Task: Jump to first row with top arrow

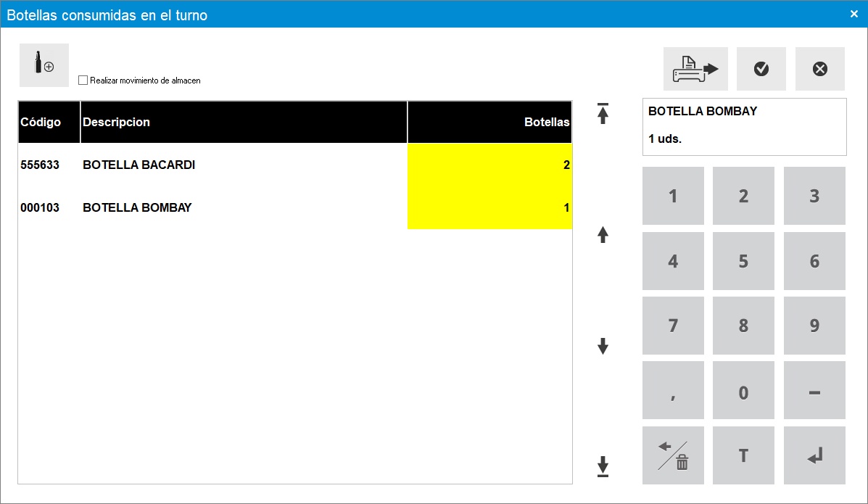Action: pyautogui.click(x=603, y=114)
